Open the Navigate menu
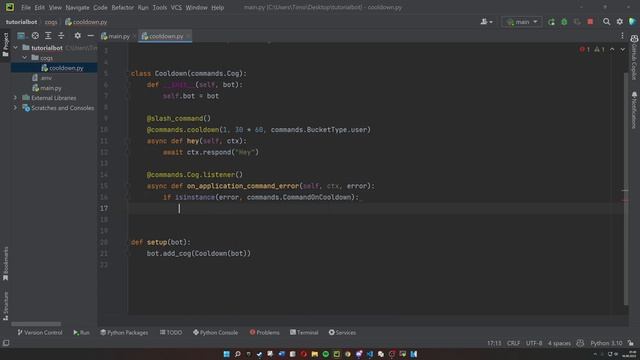 (77, 7)
